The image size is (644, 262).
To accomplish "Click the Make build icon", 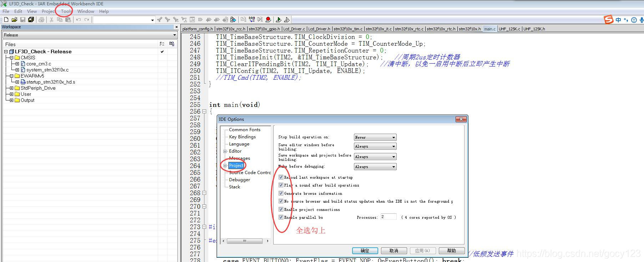I will pyautogui.click(x=252, y=20).
